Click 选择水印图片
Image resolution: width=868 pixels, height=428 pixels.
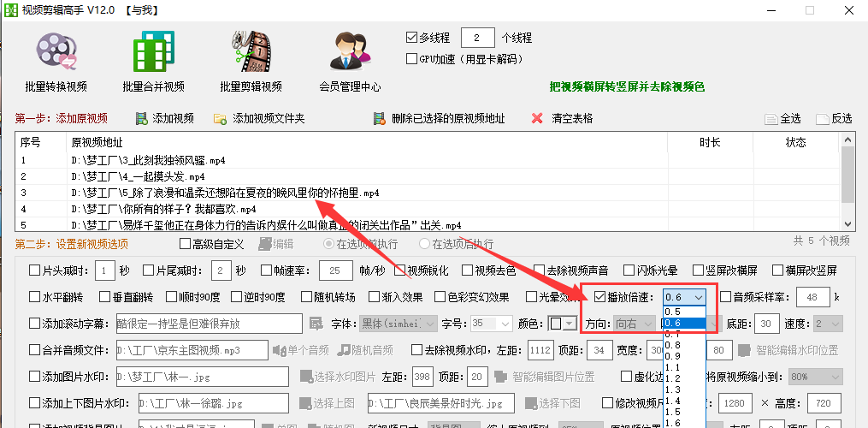pos(338,377)
